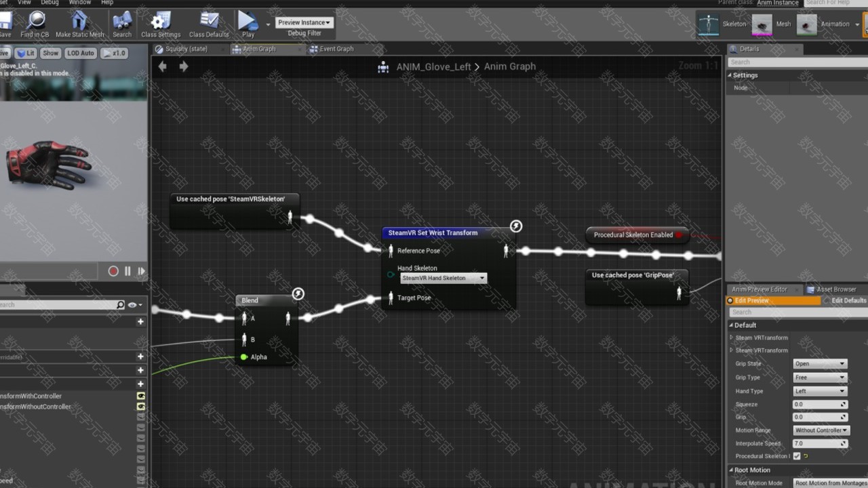Expand the first Steam VRTransform property

[x=731, y=338]
